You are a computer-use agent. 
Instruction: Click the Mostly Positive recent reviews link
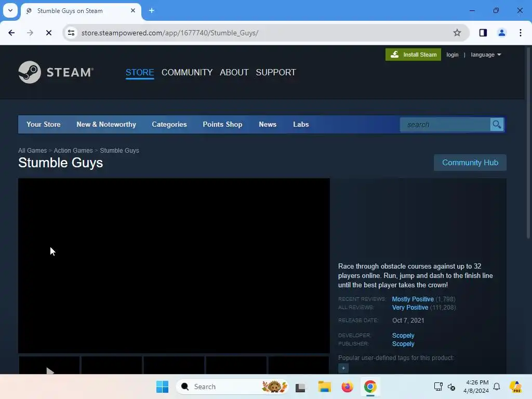(413, 299)
